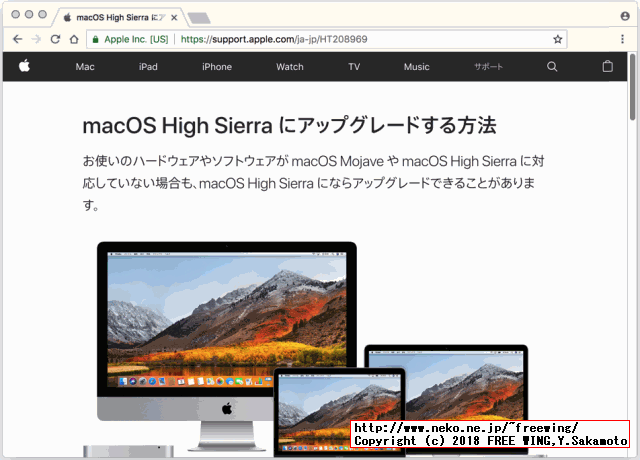640x460 pixels.
Task: Open the サポート menu item
Action: click(488, 67)
